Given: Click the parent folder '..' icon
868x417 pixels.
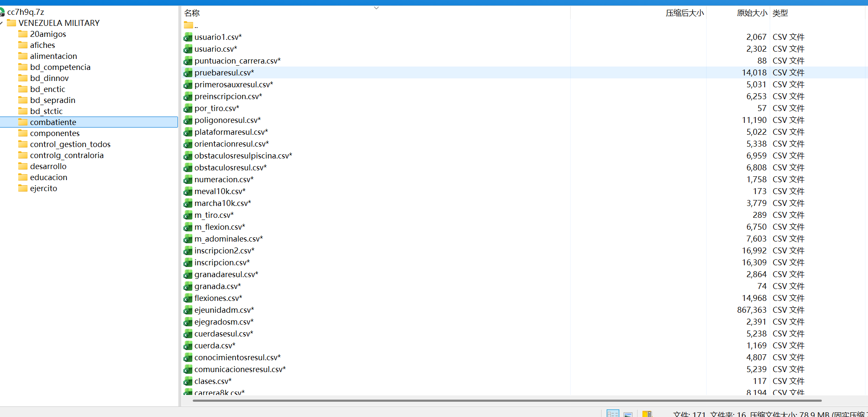Looking at the screenshot, I should point(189,25).
